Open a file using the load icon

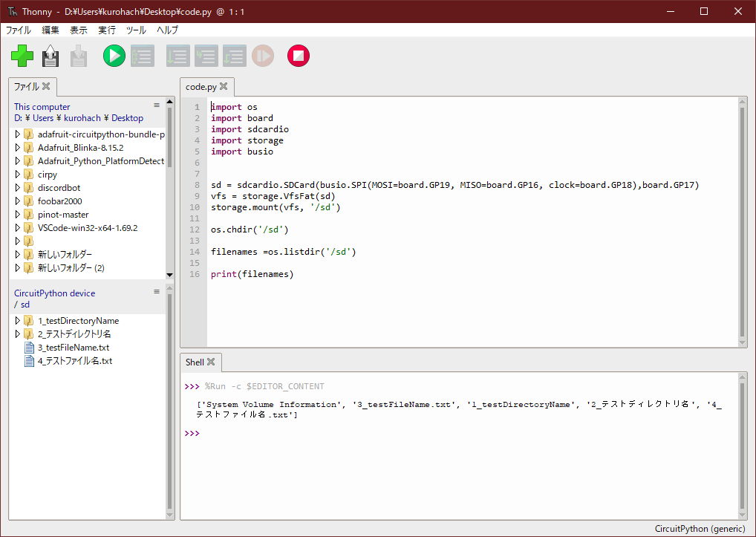pos(50,56)
